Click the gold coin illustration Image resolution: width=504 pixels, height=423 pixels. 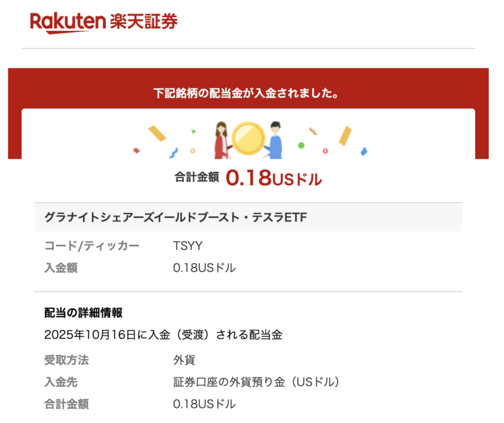[248, 138]
